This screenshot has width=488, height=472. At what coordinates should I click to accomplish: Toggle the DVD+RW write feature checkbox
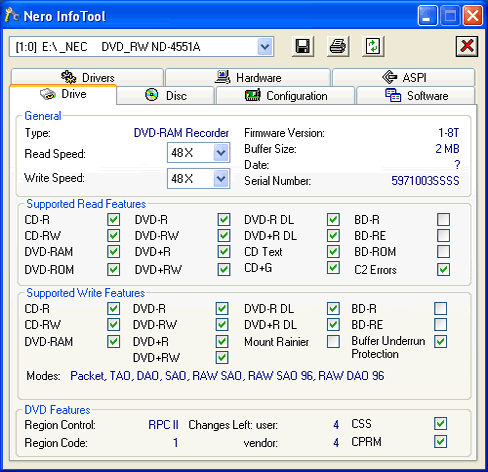pyautogui.click(x=222, y=358)
